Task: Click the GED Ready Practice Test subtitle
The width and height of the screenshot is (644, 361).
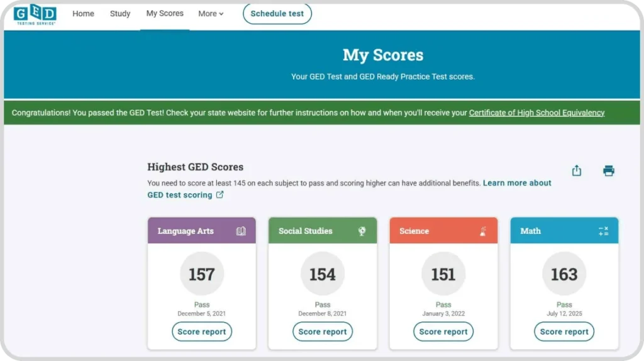Action: (383, 76)
